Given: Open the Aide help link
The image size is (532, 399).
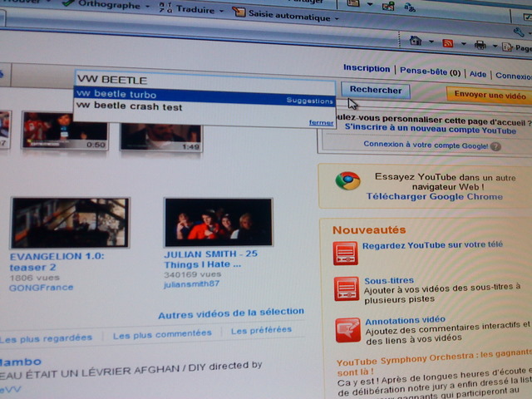Looking at the screenshot, I should tap(478, 74).
